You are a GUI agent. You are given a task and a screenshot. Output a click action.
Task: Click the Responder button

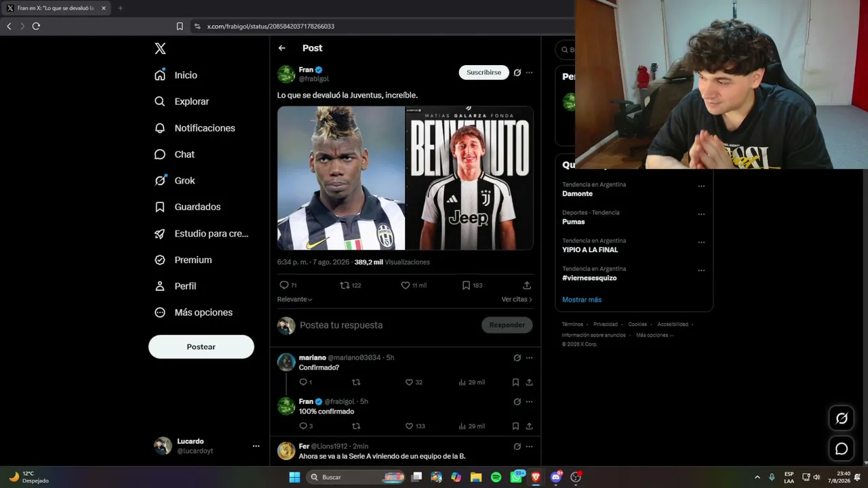pyautogui.click(x=507, y=325)
